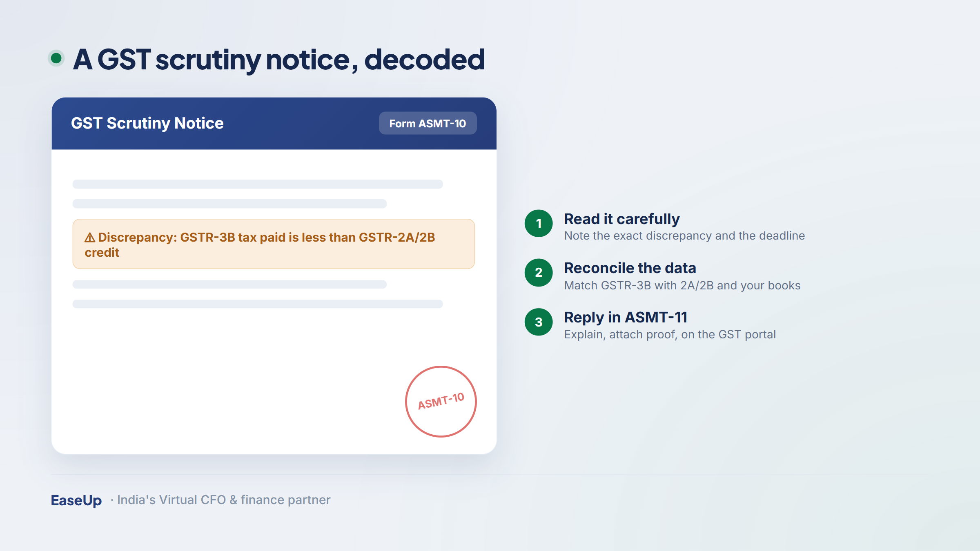The image size is (980, 551).
Task: Click the warning triangle icon in discrepancy box
Action: 90,238
